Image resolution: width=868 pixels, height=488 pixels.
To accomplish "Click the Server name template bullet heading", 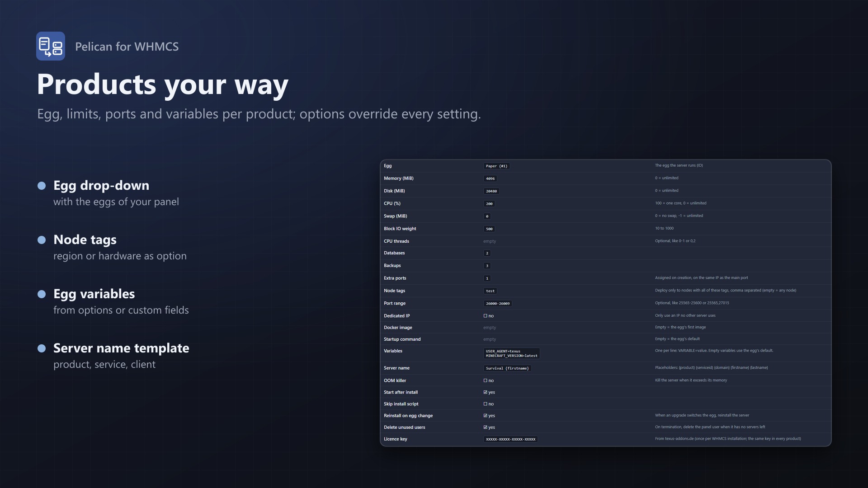I will (121, 348).
